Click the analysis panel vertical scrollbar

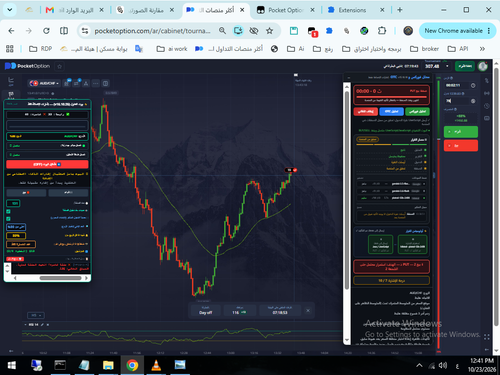[347, 190]
